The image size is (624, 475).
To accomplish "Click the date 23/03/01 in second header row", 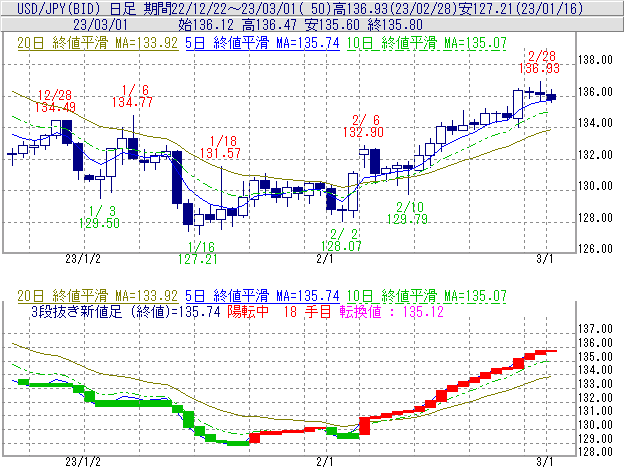I will (100, 25).
